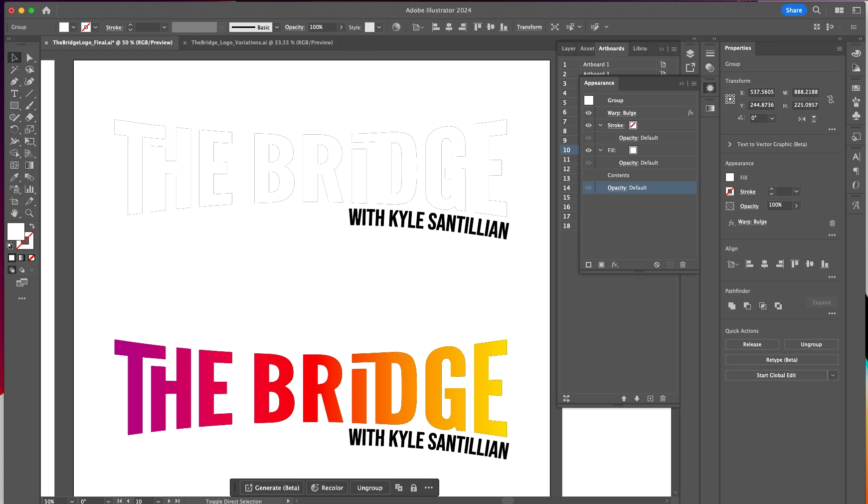This screenshot has width=868, height=504.
Task: Create new artboard in Artboards panel
Action: pyautogui.click(x=650, y=399)
